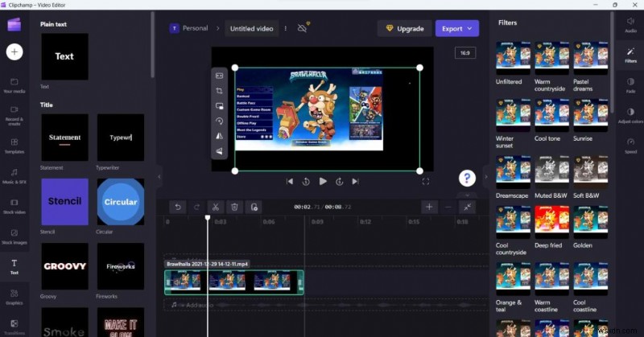This screenshot has height=337, width=644.
Task: Choose the Typewriter title style
Action: tap(120, 138)
